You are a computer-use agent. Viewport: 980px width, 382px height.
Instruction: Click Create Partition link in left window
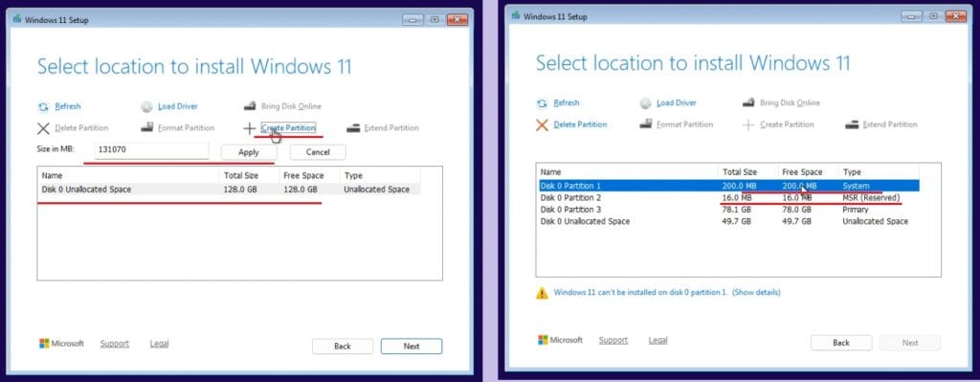[288, 127]
